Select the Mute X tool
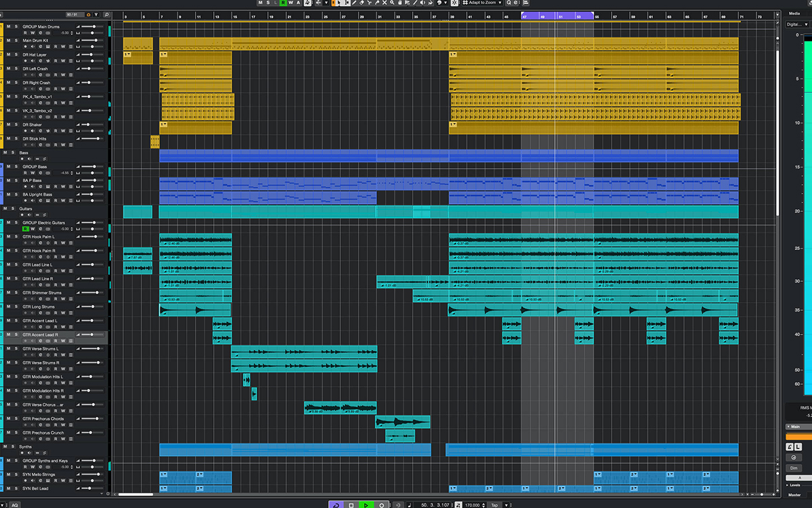Image resolution: width=812 pixels, height=508 pixels. click(384, 3)
